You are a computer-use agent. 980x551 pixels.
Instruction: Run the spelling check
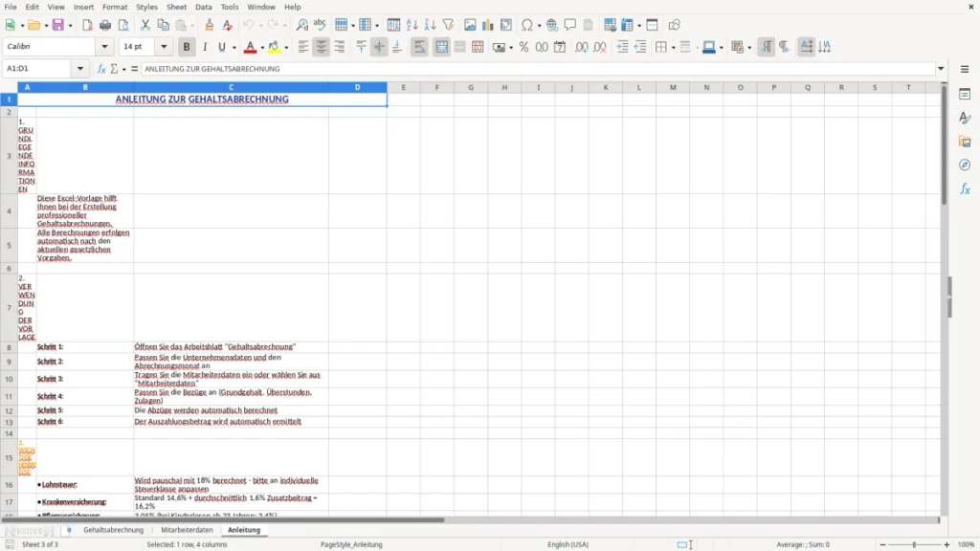coord(320,25)
